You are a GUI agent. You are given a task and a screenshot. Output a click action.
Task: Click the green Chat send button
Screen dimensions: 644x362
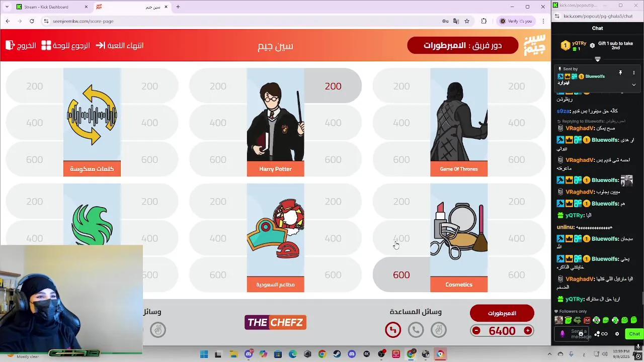coord(634,334)
